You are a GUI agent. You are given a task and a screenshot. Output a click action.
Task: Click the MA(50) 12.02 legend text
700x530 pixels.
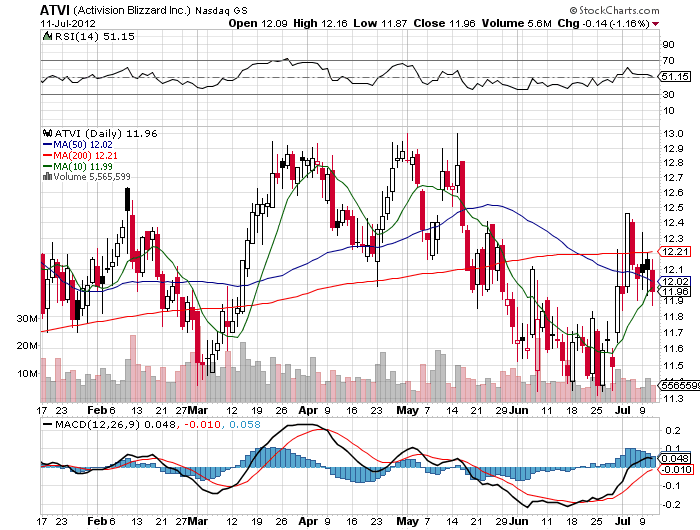(x=83, y=145)
